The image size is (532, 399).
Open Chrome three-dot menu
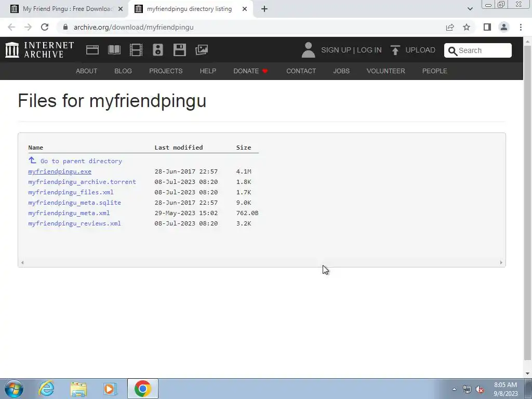(x=521, y=27)
